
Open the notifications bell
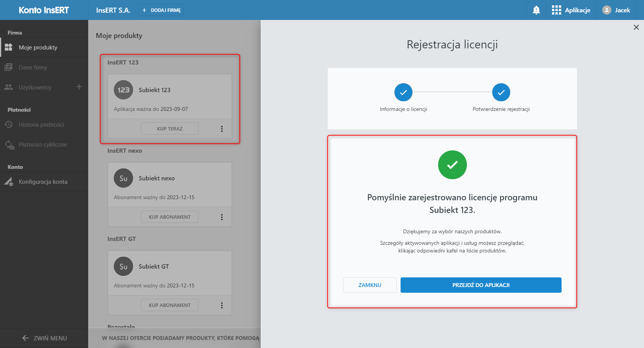pyautogui.click(x=536, y=10)
